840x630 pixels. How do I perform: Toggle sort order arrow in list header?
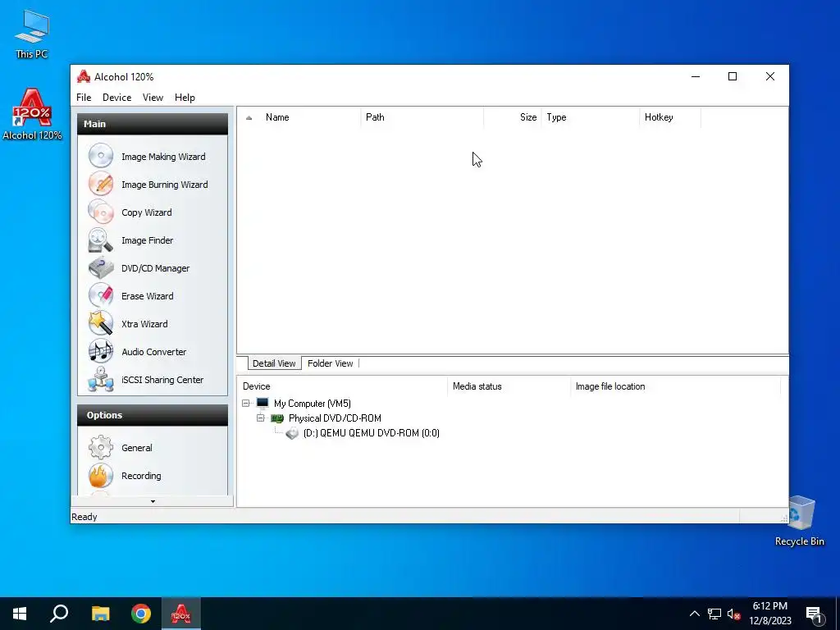point(249,117)
